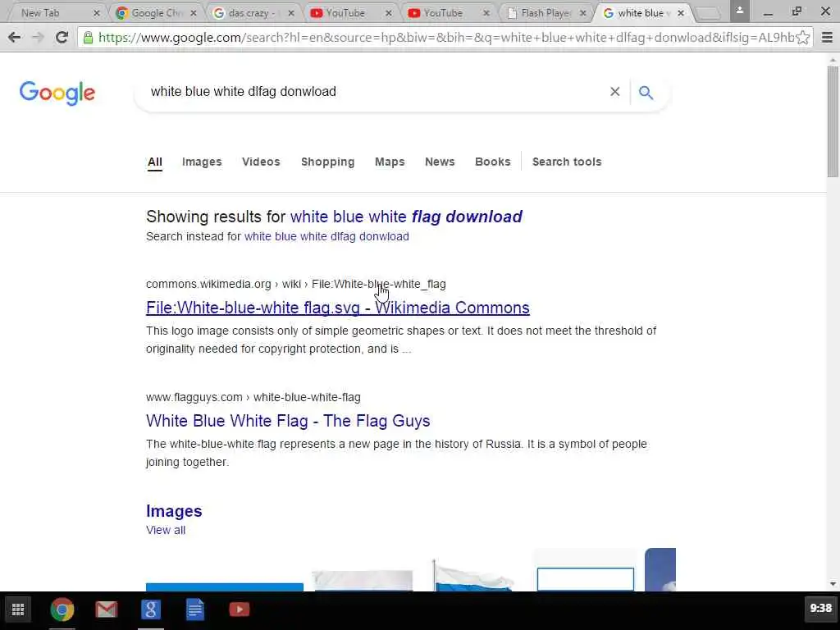Click the green padlock security icon
Screen dimensions: 840x630
point(88,37)
